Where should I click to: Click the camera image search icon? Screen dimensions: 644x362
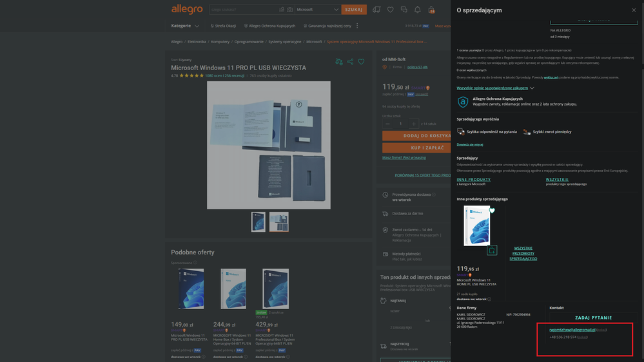click(x=289, y=10)
